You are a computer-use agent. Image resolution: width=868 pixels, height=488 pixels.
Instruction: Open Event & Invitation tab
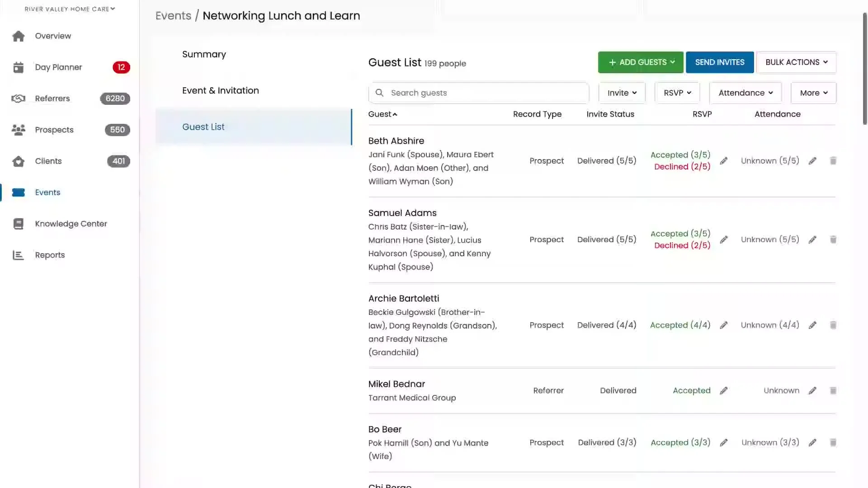(x=221, y=90)
